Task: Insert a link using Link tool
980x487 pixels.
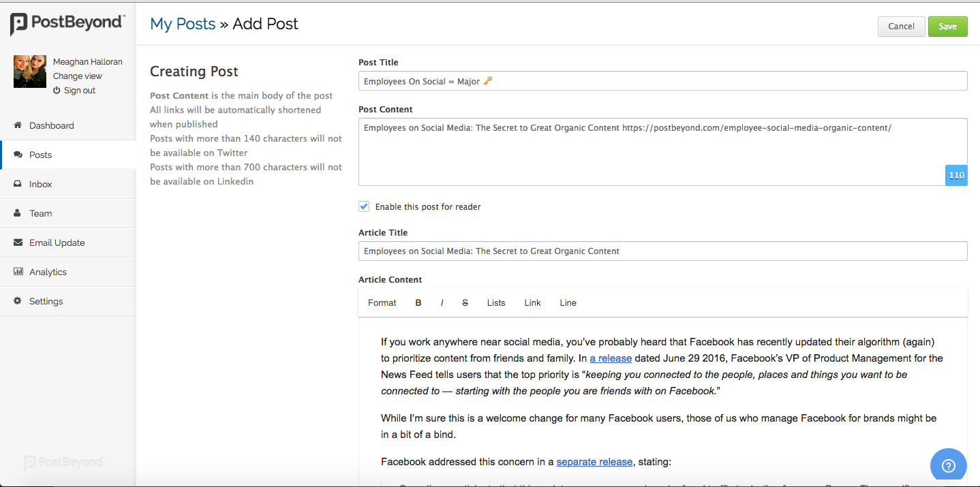Action: pos(532,303)
